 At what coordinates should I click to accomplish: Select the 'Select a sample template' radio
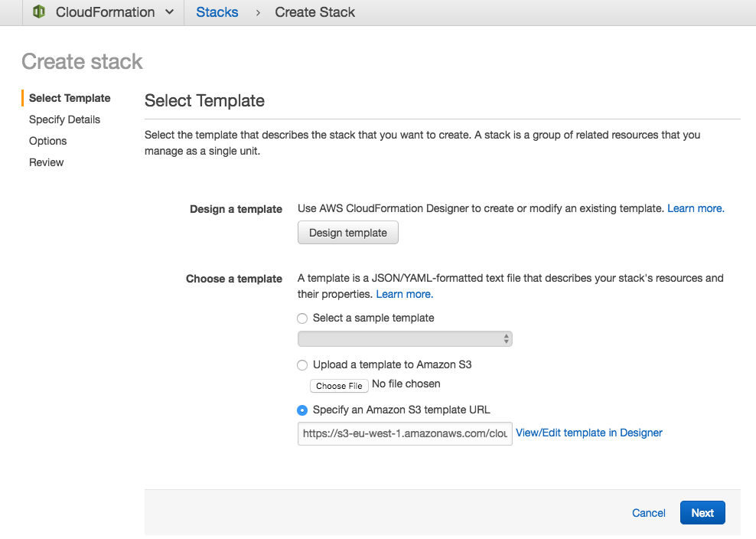pyautogui.click(x=302, y=318)
